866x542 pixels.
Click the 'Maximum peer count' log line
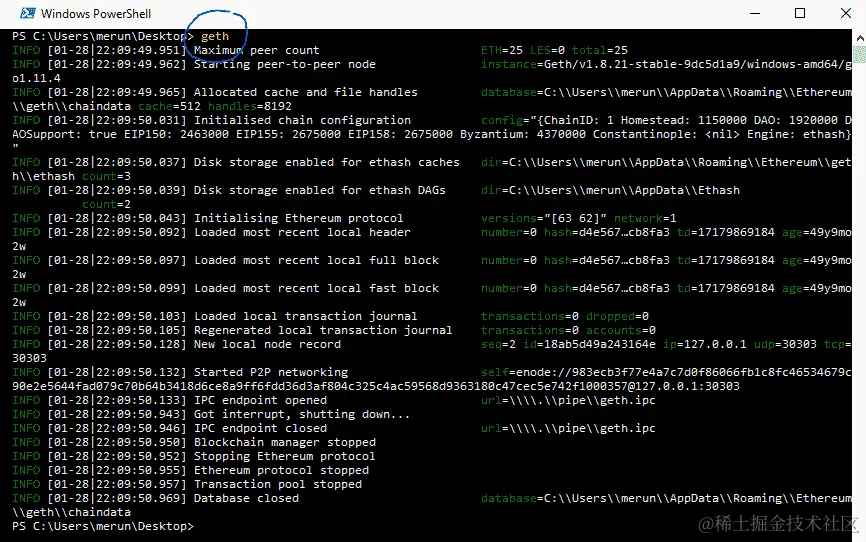(x=256, y=50)
